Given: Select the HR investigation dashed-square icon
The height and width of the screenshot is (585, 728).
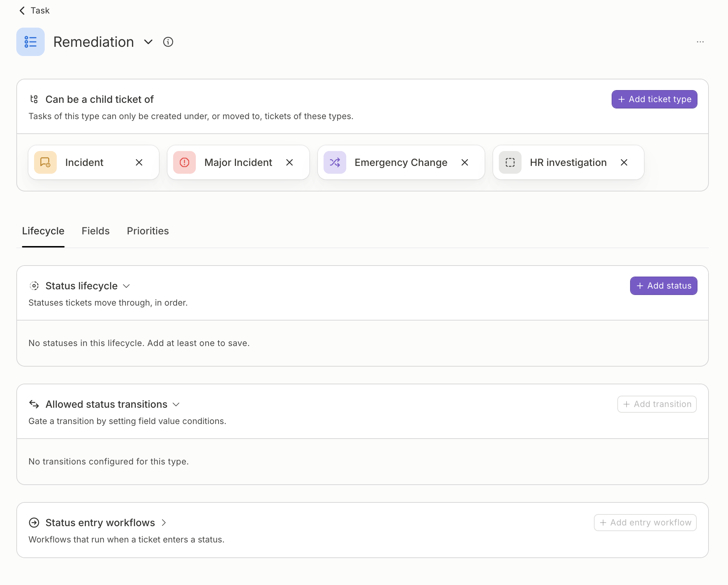Looking at the screenshot, I should 510,162.
